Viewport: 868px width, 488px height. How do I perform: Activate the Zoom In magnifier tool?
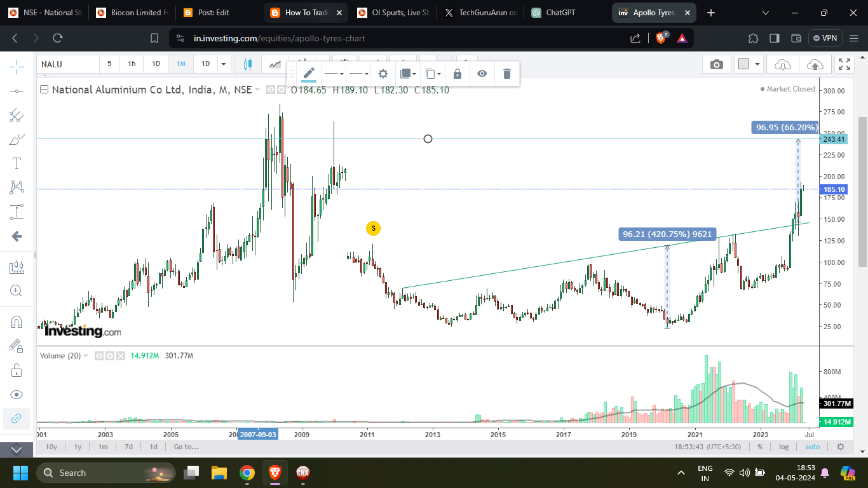(x=17, y=291)
